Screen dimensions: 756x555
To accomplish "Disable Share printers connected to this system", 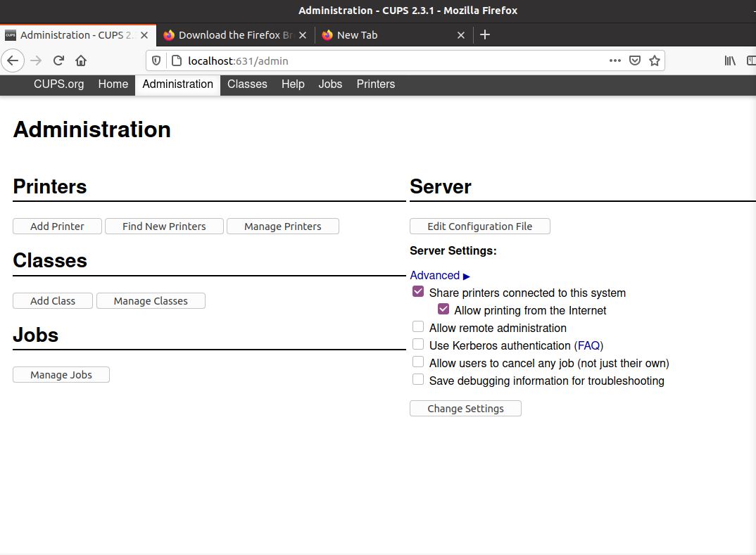I will (x=418, y=292).
